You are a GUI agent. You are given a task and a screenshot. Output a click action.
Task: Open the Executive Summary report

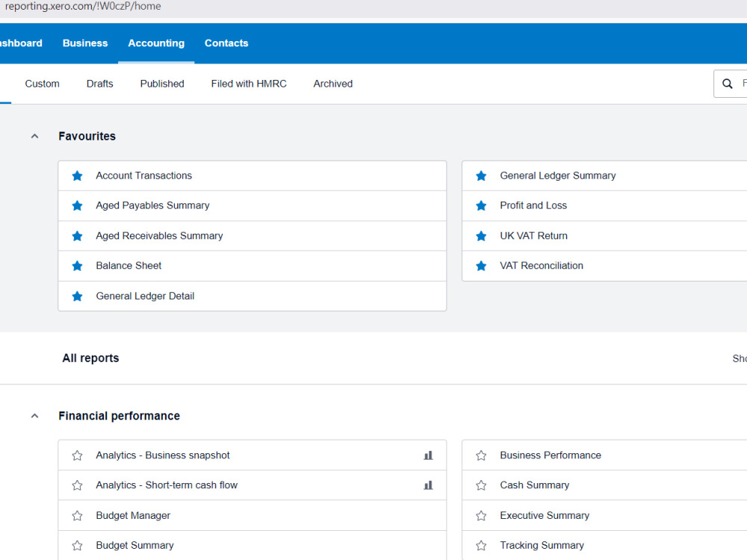(x=545, y=516)
